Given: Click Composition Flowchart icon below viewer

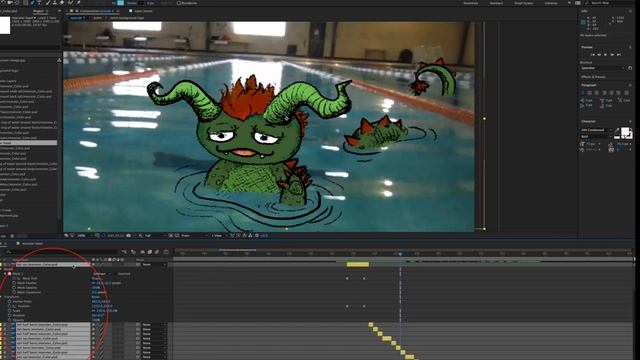Looking at the screenshot, I should point(250,236).
